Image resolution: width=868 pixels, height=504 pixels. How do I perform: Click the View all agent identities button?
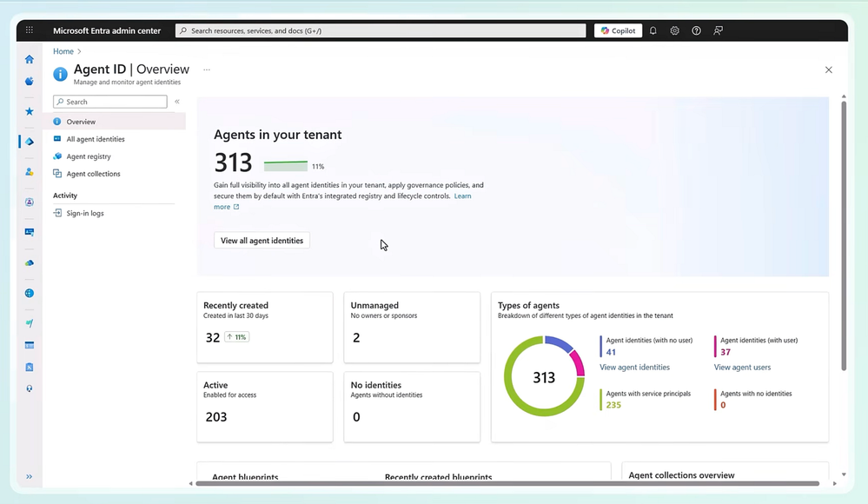[x=262, y=241]
